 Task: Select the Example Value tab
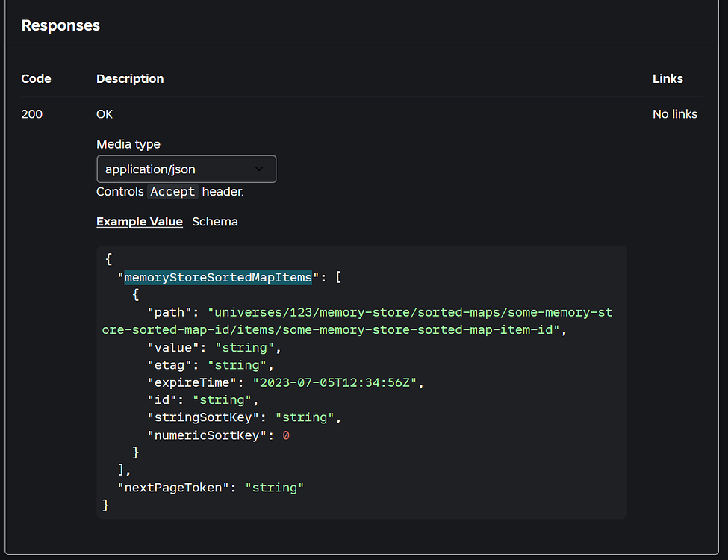click(140, 222)
